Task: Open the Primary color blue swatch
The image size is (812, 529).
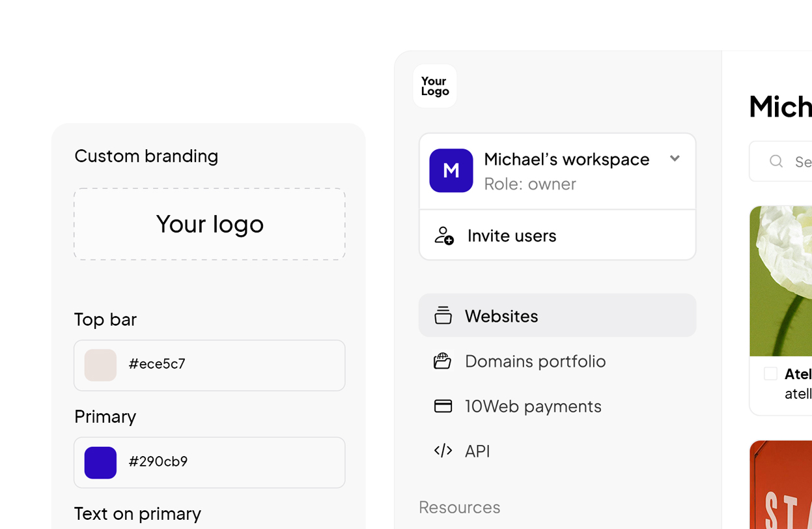Action: (100, 463)
